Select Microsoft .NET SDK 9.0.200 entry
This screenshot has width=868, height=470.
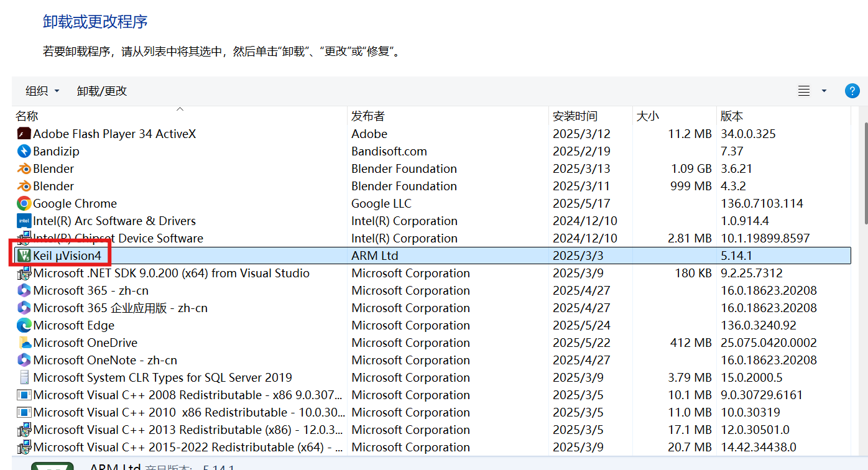coord(171,273)
